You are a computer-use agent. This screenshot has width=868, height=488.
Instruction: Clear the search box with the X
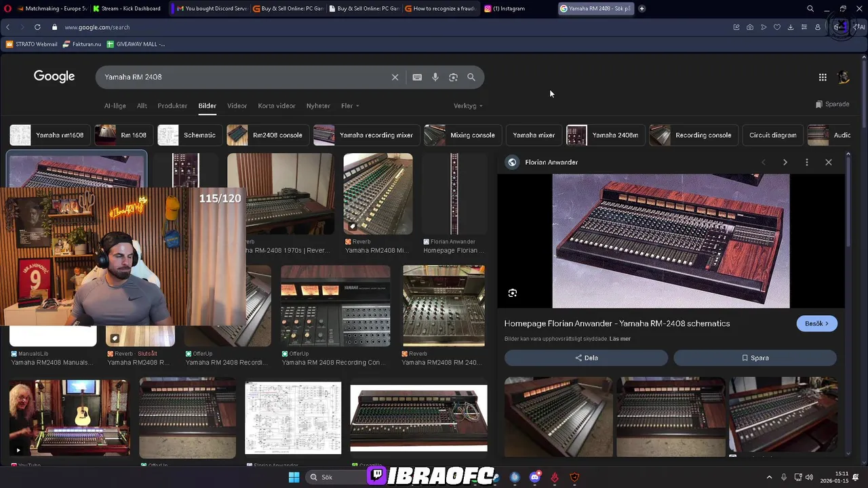point(395,77)
